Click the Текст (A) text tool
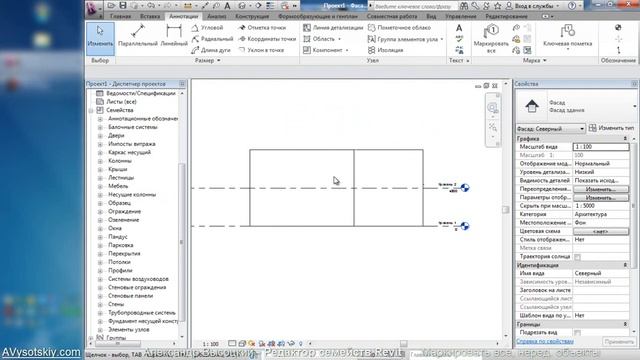The width and height of the screenshot is (640, 360). click(459, 28)
